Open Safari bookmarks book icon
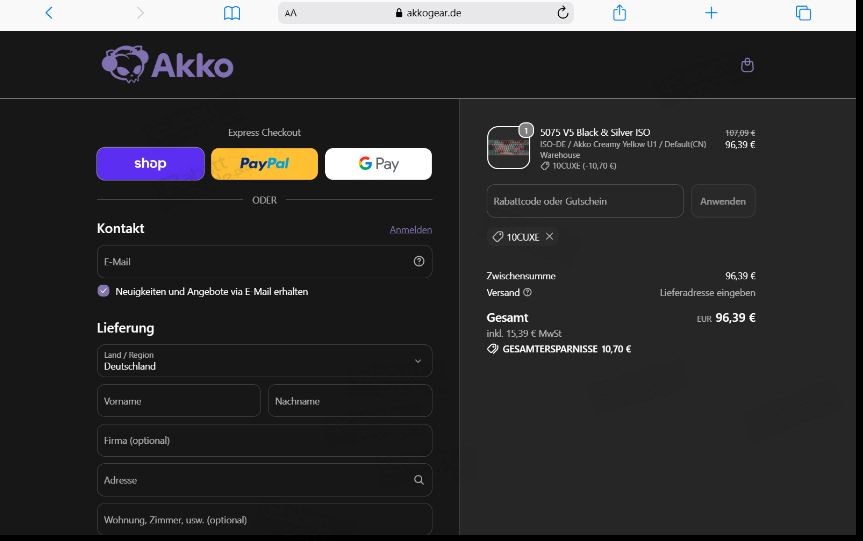This screenshot has height=541, width=863. tap(232, 13)
